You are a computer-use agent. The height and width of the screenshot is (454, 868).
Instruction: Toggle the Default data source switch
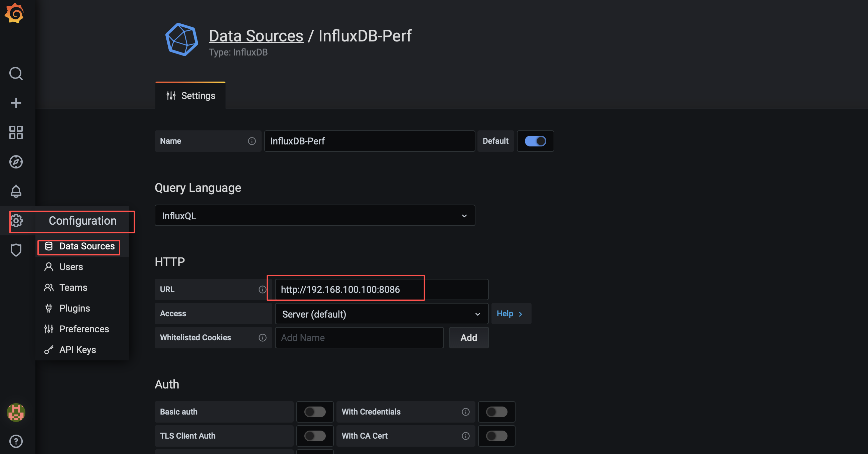pyautogui.click(x=536, y=141)
